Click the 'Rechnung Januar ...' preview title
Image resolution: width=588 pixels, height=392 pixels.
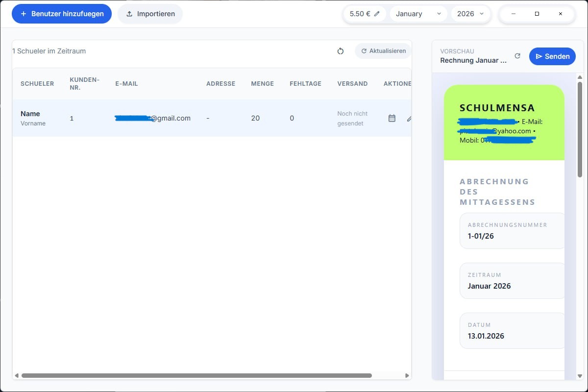click(473, 60)
